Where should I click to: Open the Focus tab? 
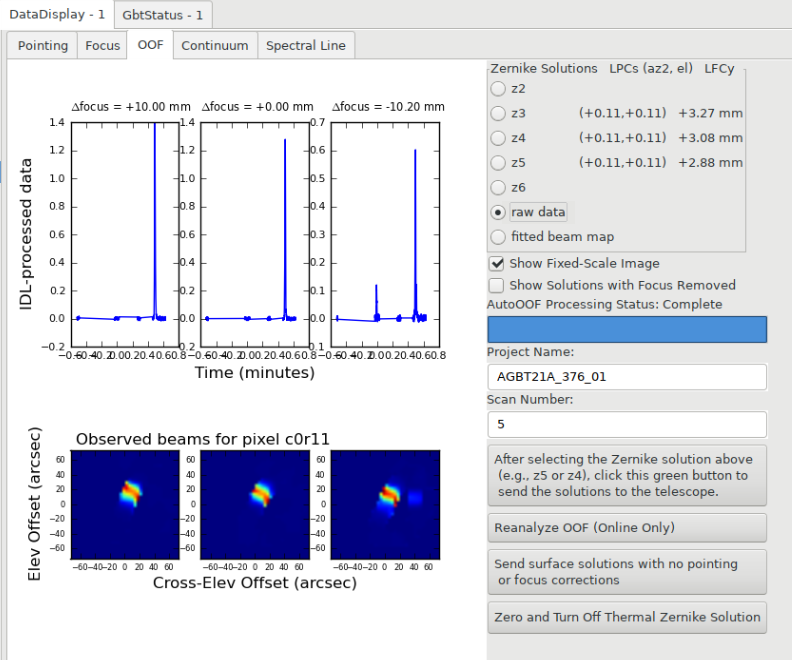(102, 45)
